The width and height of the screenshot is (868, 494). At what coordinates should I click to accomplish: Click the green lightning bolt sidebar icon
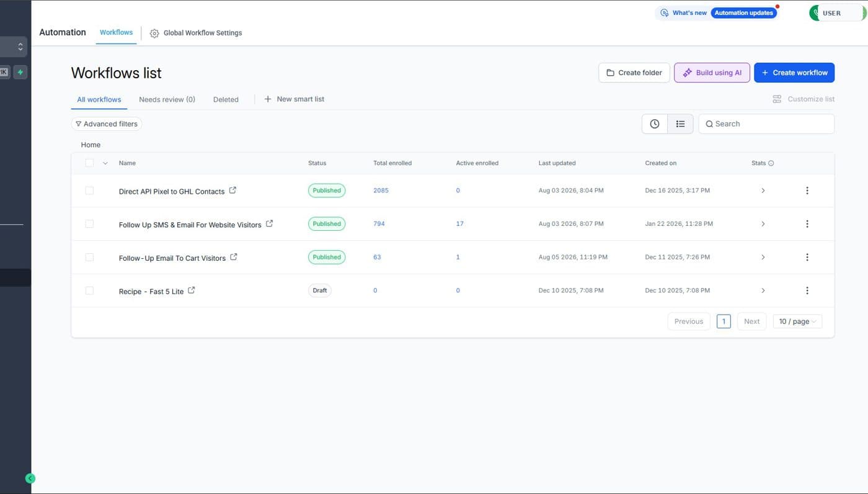click(x=20, y=72)
